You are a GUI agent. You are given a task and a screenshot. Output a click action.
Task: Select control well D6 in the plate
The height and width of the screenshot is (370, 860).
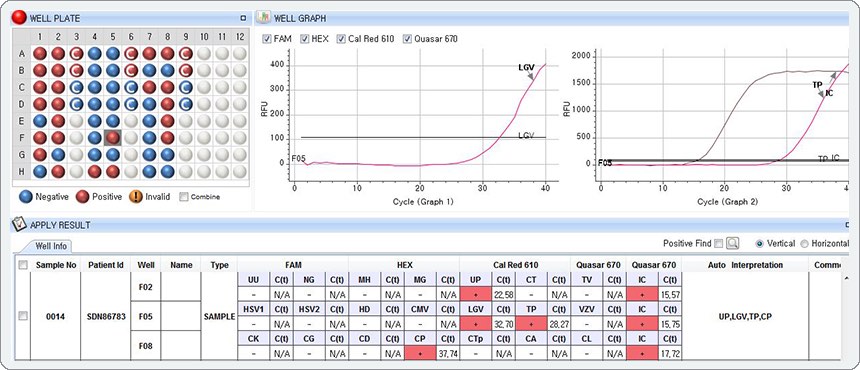coord(131,104)
